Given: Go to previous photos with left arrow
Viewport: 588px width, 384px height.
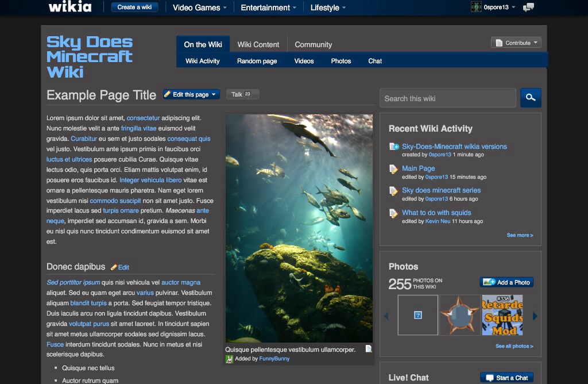Looking at the screenshot, I should (386, 316).
